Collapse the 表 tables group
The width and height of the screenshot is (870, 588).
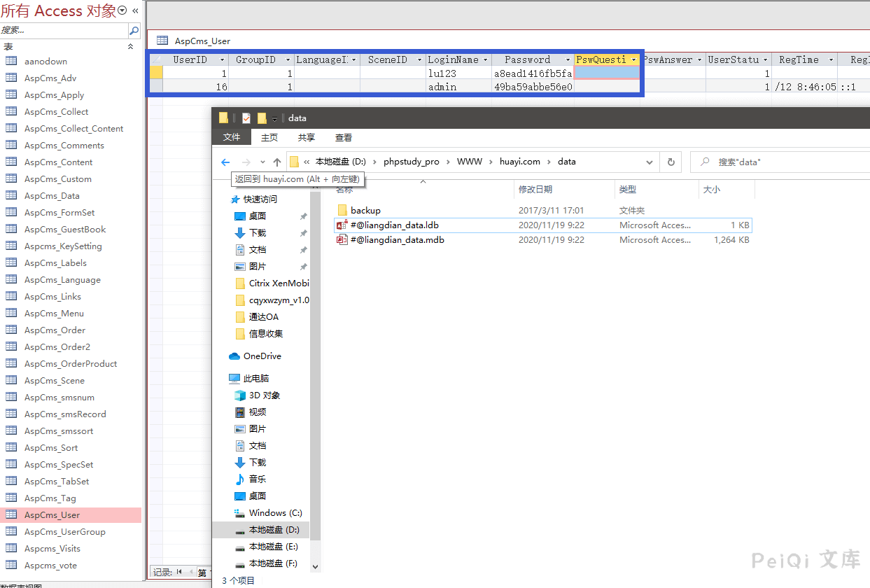130,46
